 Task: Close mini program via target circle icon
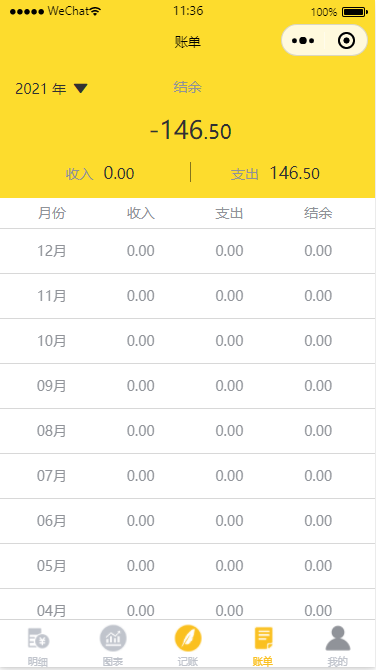coord(346,41)
